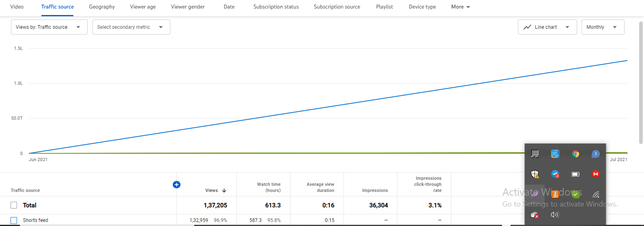Viewport: 644px width, 226px height.
Task: Click the Telegram tray icon
Action: (x=555, y=174)
